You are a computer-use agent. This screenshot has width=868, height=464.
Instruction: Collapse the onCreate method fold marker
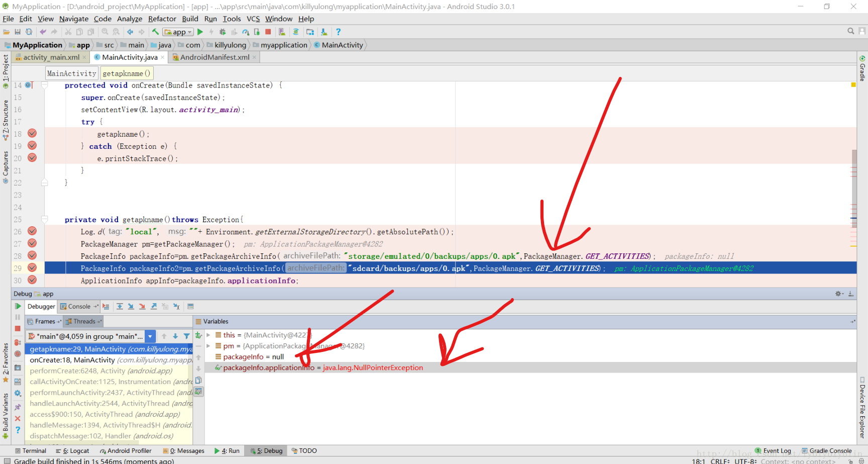point(45,85)
